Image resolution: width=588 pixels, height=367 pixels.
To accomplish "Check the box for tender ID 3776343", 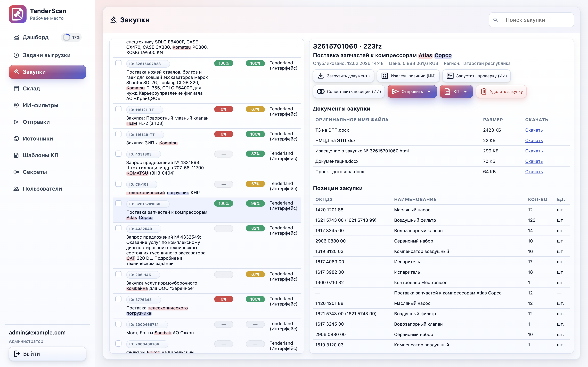I will 118,299.
